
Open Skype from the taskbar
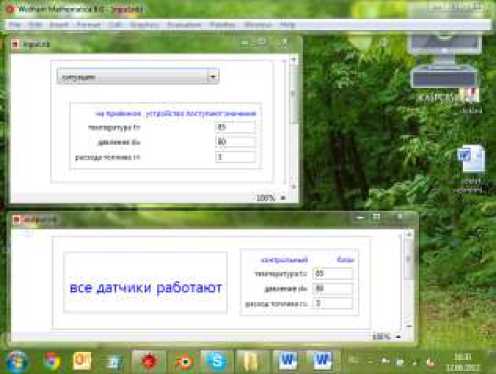[x=217, y=361]
